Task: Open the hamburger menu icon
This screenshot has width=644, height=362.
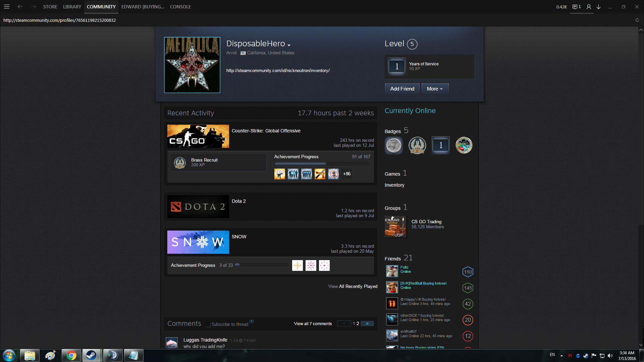Action: click(6, 7)
